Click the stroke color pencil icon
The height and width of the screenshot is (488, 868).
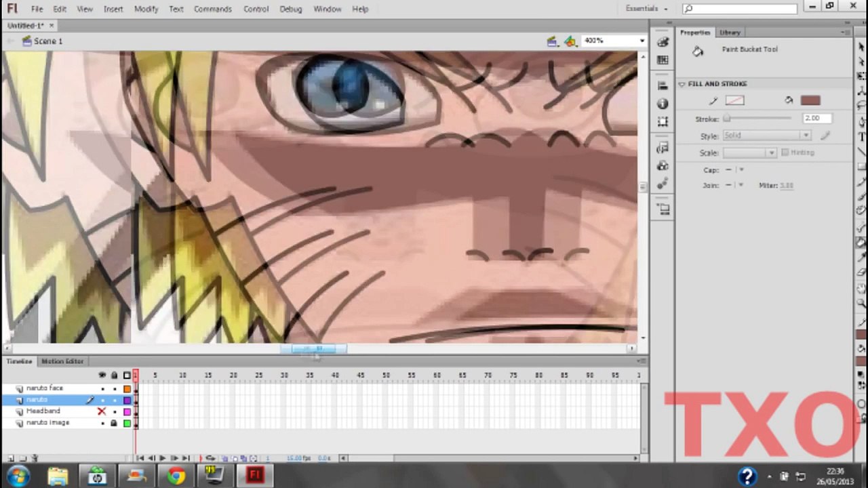point(713,101)
